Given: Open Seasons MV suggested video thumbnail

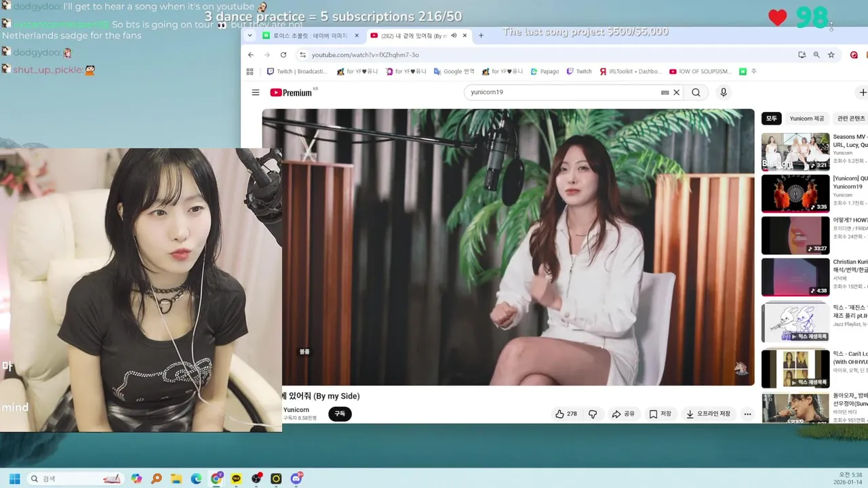Looking at the screenshot, I should pyautogui.click(x=795, y=152).
